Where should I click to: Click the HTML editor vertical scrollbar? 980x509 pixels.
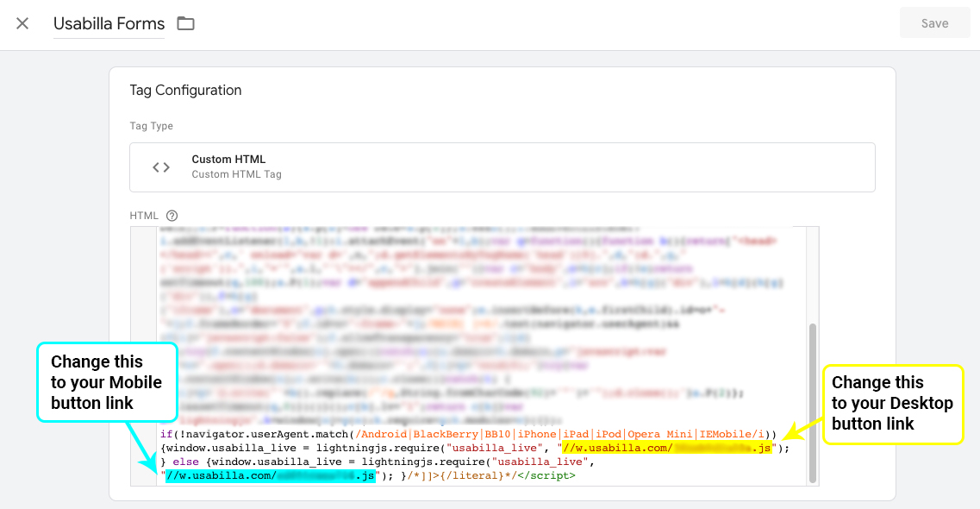tap(813, 404)
